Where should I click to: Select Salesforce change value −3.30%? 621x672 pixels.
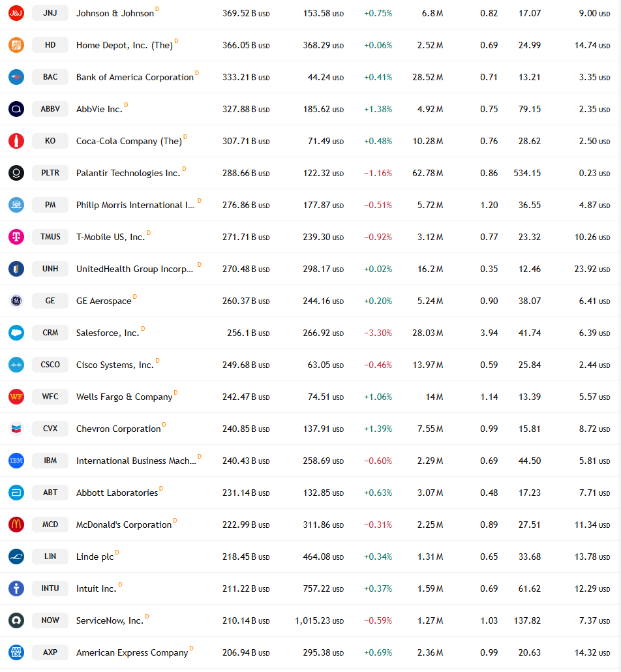(x=378, y=333)
